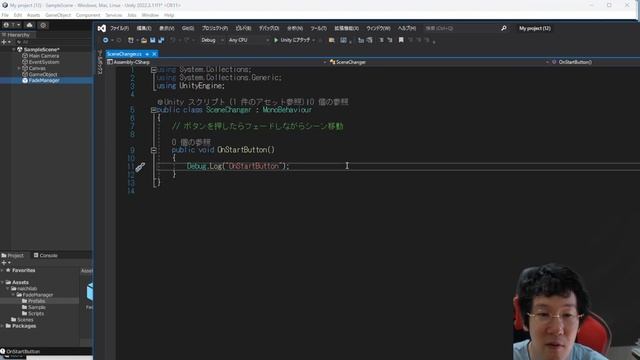Switch to the Console tab in Unity
The height and width of the screenshot is (360, 640).
[45, 256]
